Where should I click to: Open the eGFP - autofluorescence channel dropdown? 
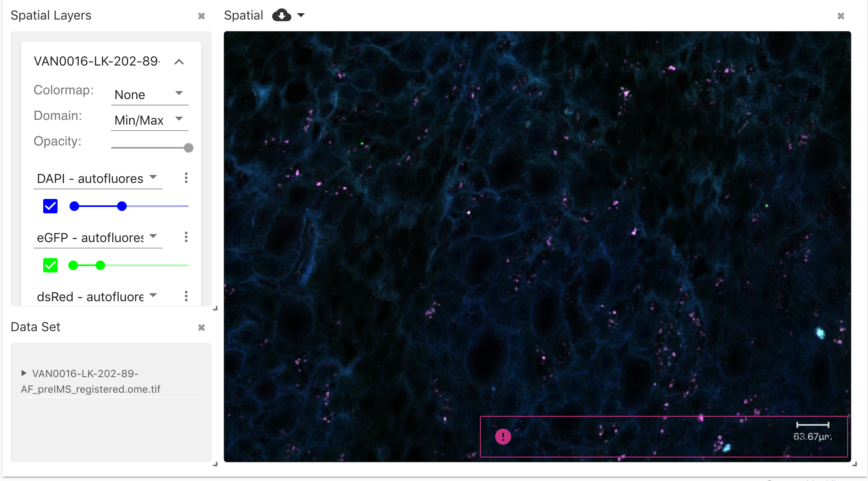[x=98, y=237]
